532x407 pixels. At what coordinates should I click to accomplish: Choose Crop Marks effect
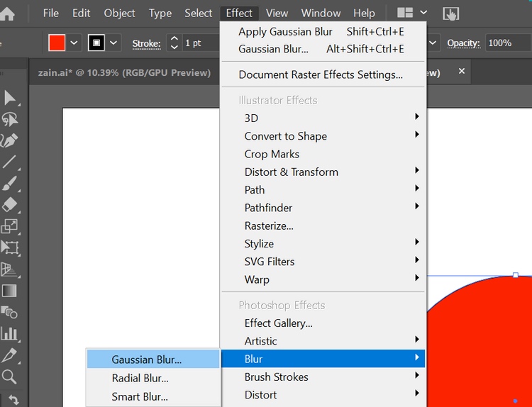point(323,154)
